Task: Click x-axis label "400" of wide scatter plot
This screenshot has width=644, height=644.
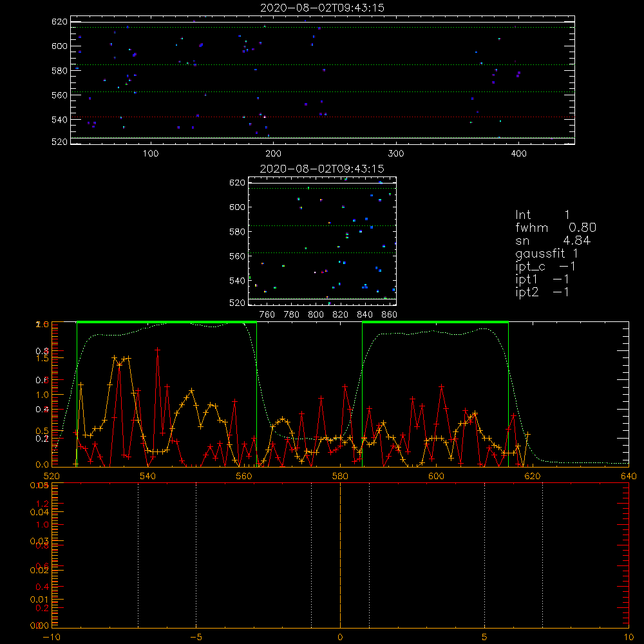Action: coord(518,154)
